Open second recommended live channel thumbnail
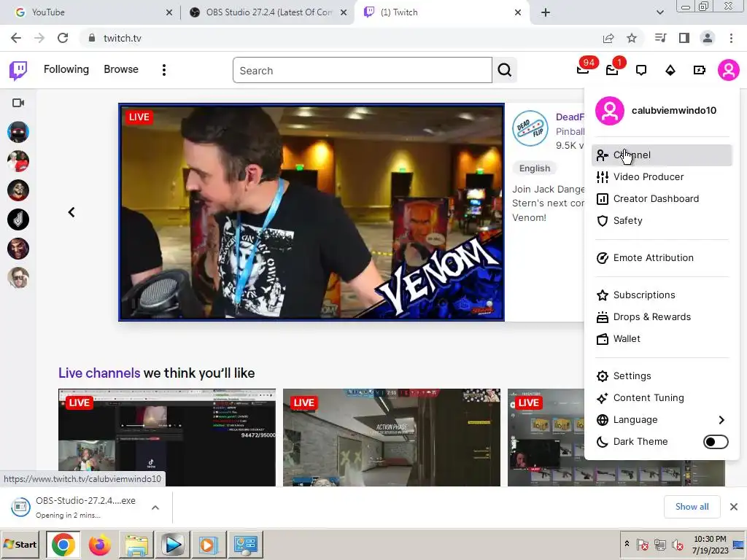The width and height of the screenshot is (747, 560). (392, 437)
